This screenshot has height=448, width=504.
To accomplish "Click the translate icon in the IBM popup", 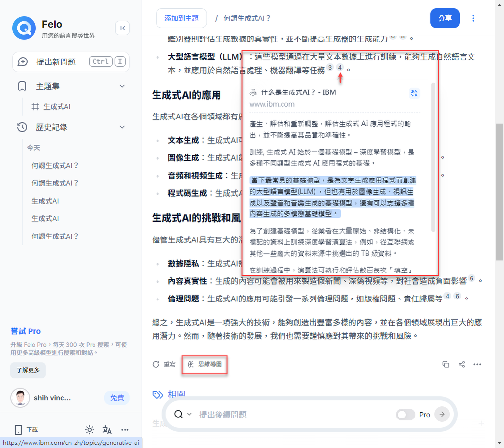I will pyautogui.click(x=414, y=93).
